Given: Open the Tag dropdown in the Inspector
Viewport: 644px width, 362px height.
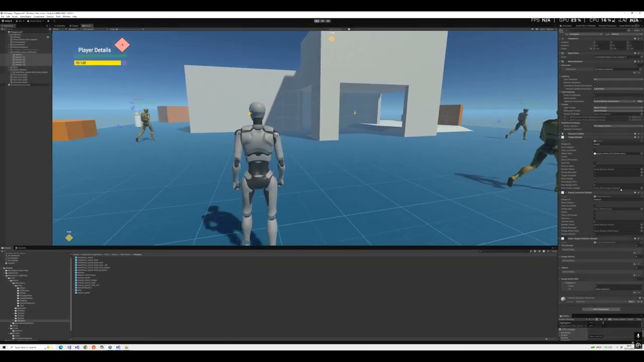Looking at the screenshot, I should [x=586, y=34].
